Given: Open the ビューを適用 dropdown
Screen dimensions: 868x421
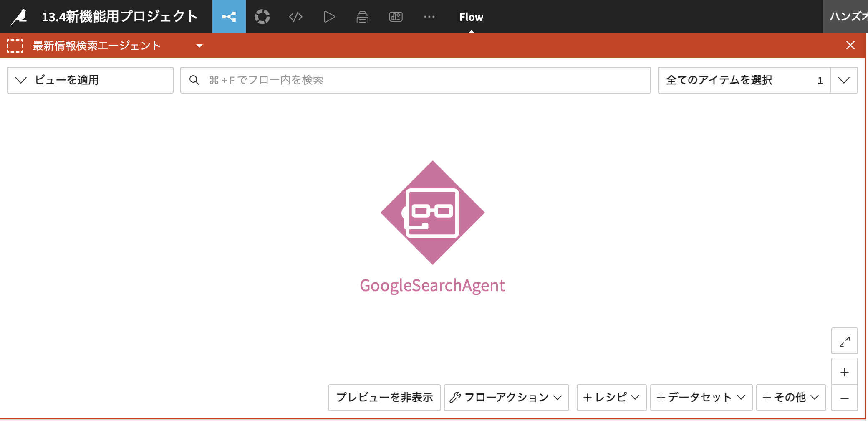Looking at the screenshot, I should click(x=90, y=80).
